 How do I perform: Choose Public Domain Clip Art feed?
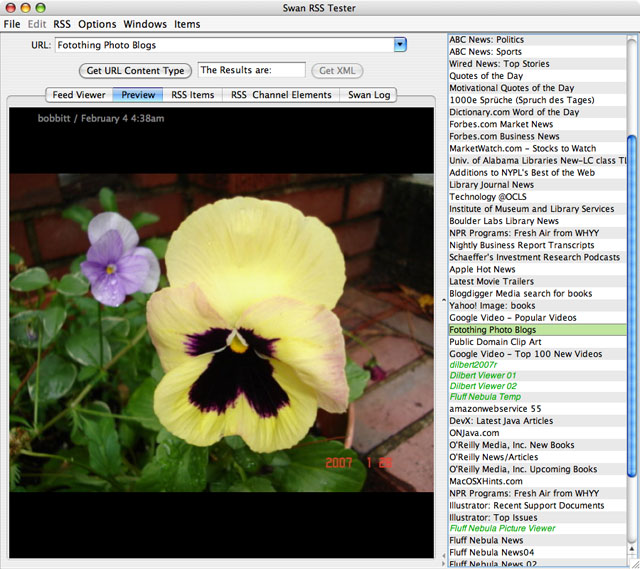pyautogui.click(x=494, y=342)
